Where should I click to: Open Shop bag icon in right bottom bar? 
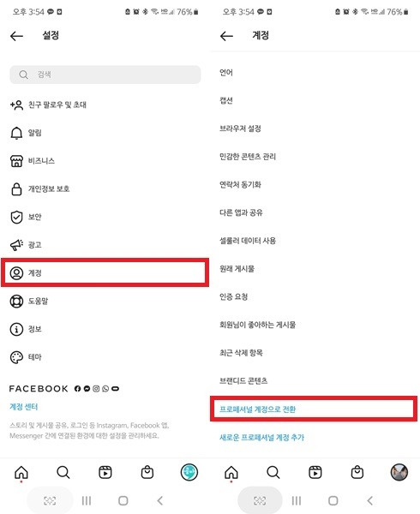coord(357,472)
